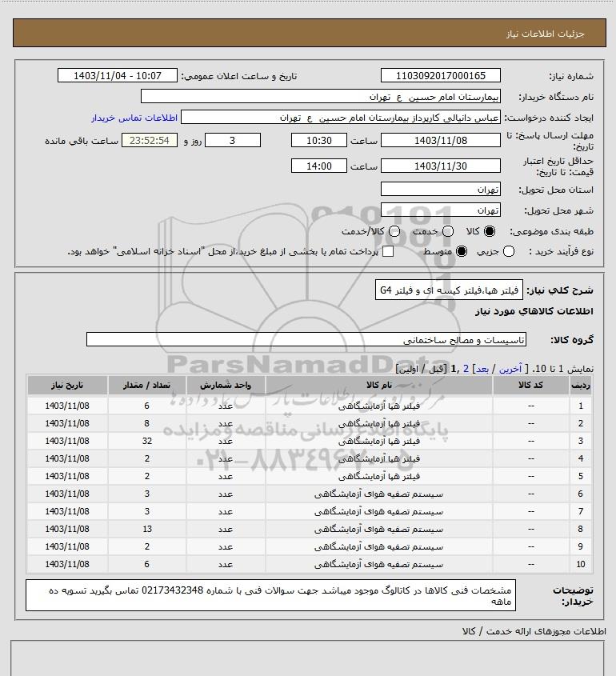Select the کالا radio button

(x=490, y=231)
